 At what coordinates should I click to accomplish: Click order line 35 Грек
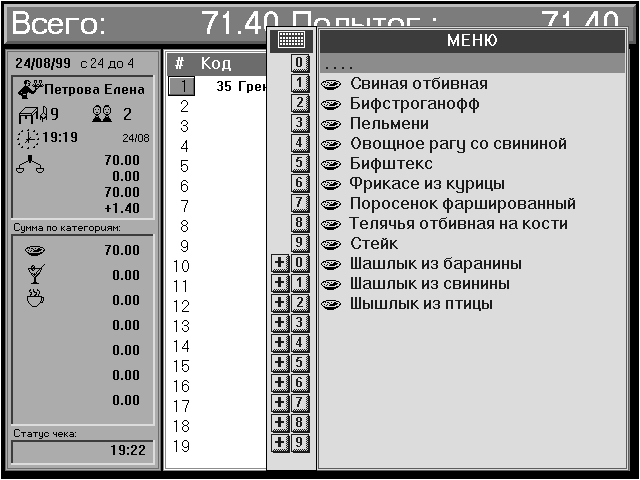[x=241, y=87]
